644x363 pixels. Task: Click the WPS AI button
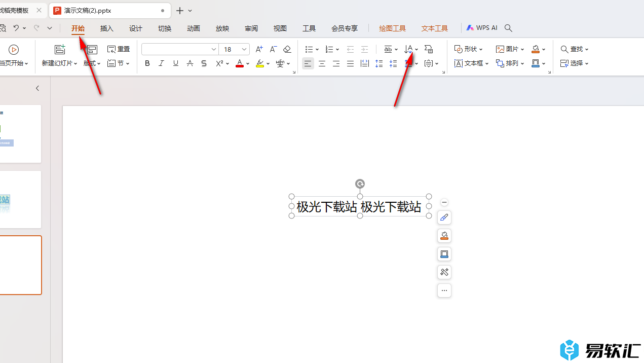pyautogui.click(x=482, y=28)
